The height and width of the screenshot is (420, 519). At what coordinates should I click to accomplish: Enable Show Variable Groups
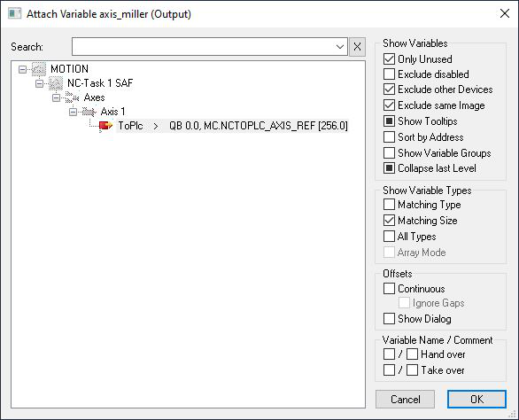(x=389, y=152)
